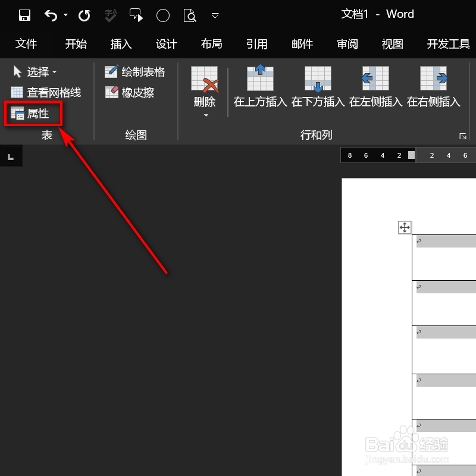This screenshot has height=476, width=476.
Task: Toggle 查看网格线 view gridlines
Action: click(46, 93)
